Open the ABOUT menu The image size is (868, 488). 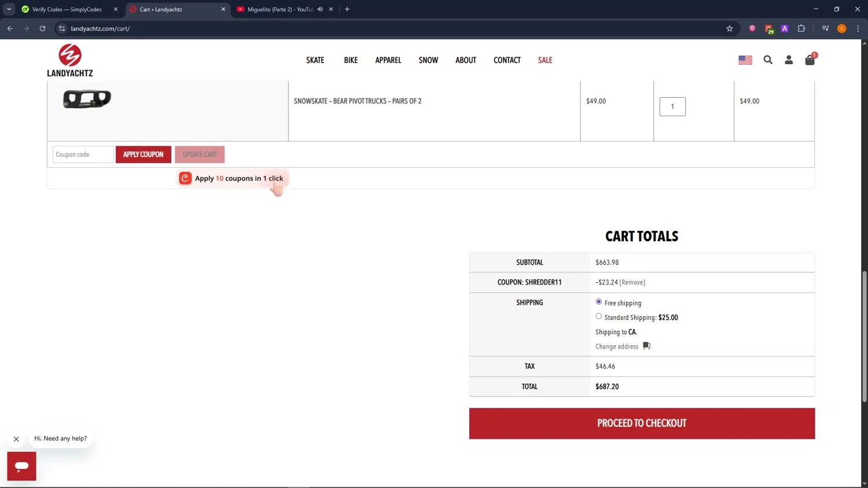pos(466,60)
